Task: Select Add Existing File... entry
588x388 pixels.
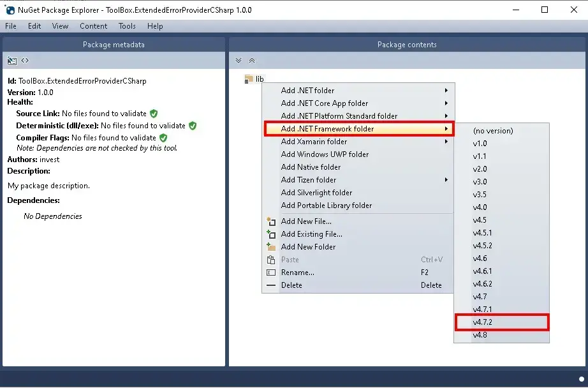Action: [x=358, y=234]
